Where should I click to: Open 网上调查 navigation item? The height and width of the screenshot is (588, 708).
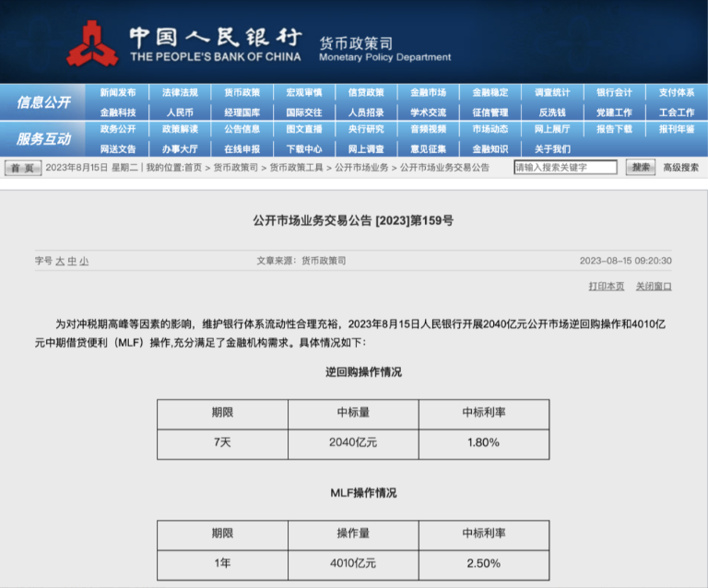(x=366, y=149)
